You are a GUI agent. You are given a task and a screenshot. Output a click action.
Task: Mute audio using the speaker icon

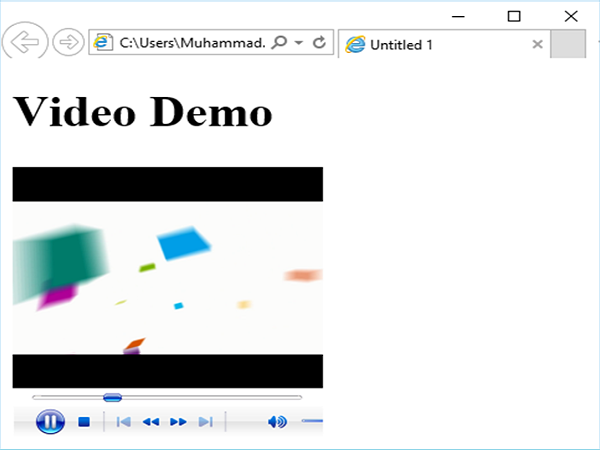277,421
